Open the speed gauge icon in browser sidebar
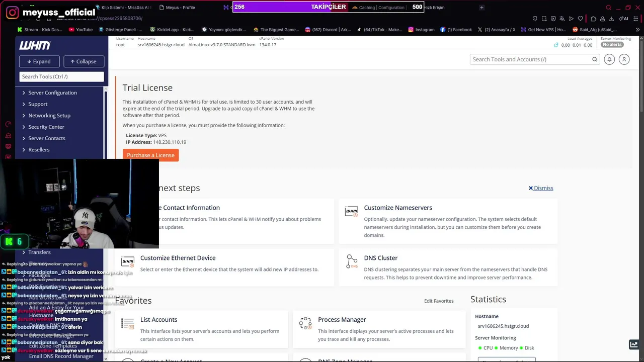The height and width of the screenshot is (362, 644). (8, 124)
